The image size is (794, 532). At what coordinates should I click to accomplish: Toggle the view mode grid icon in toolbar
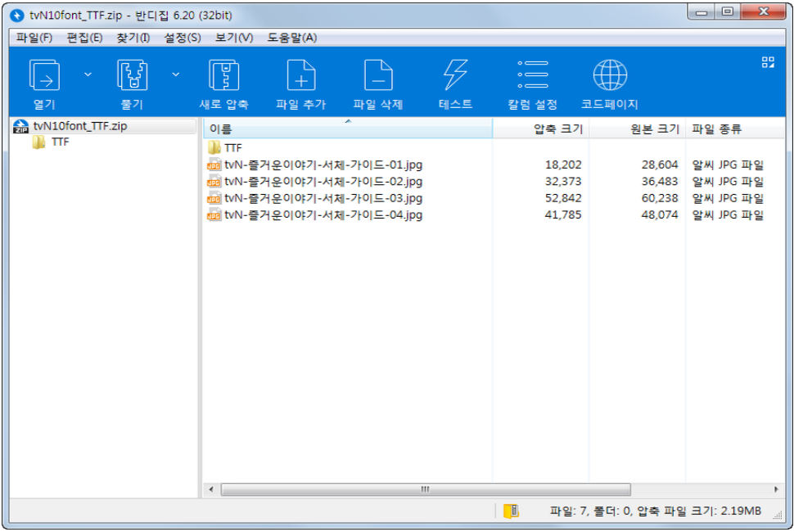(x=768, y=62)
